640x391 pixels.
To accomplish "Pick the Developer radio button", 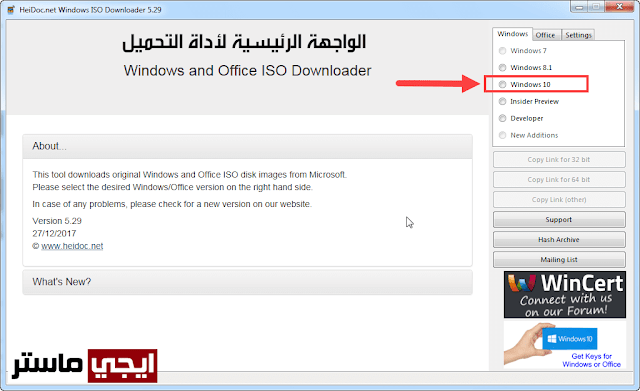I will click(x=502, y=118).
